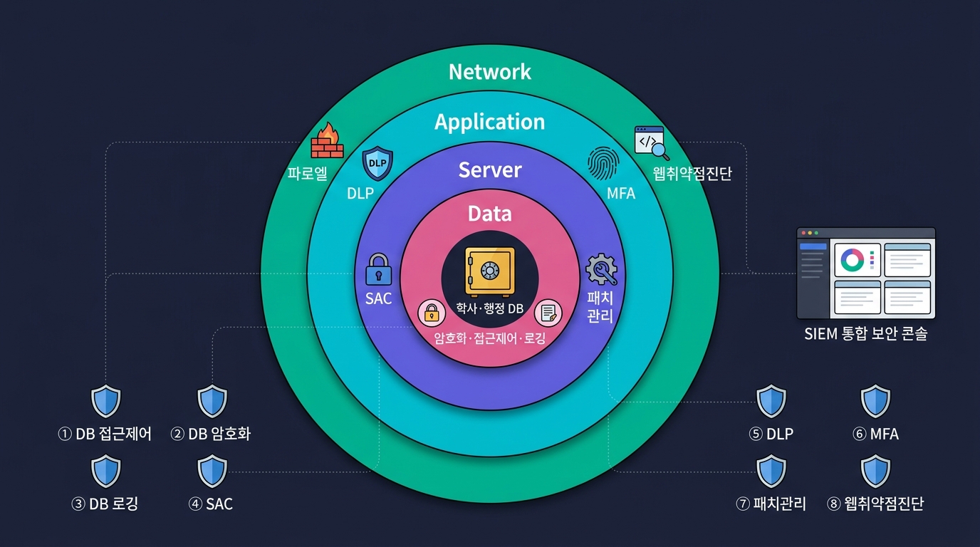The height and width of the screenshot is (547, 980).
Task: Open the central gold safe icon
Action: coord(489,271)
